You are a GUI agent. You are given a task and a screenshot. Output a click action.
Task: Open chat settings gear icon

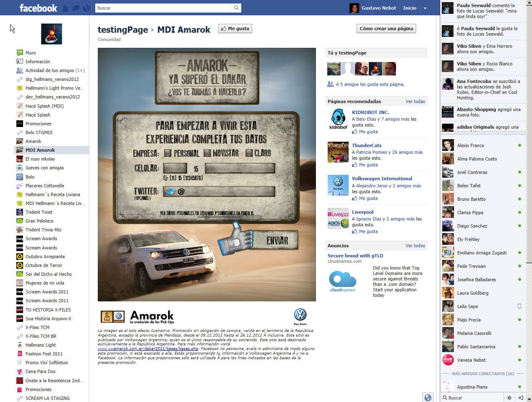point(509,398)
